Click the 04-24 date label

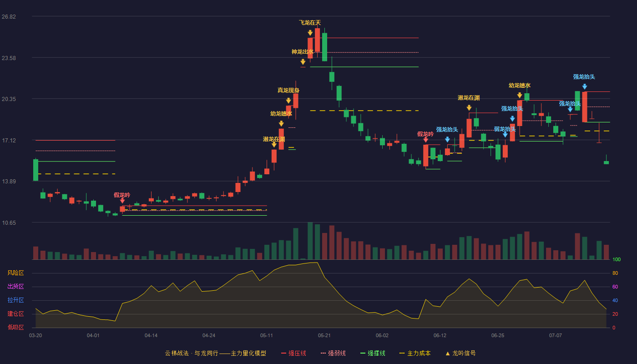[209, 335]
